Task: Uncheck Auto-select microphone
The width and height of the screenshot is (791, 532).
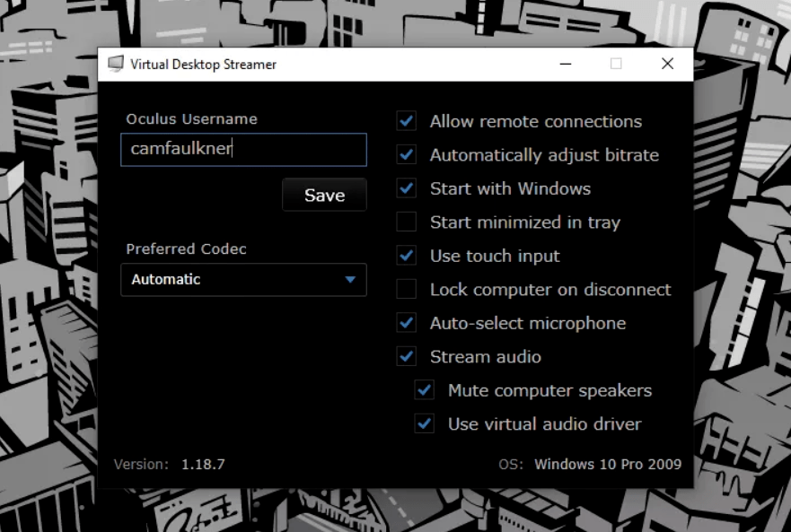Action: tap(405, 323)
